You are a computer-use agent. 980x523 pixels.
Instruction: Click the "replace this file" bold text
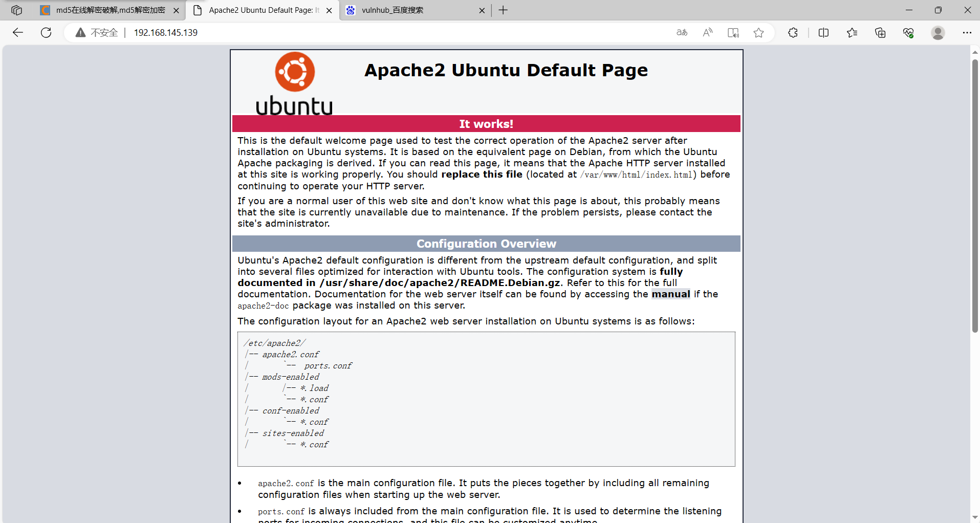pos(482,175)
